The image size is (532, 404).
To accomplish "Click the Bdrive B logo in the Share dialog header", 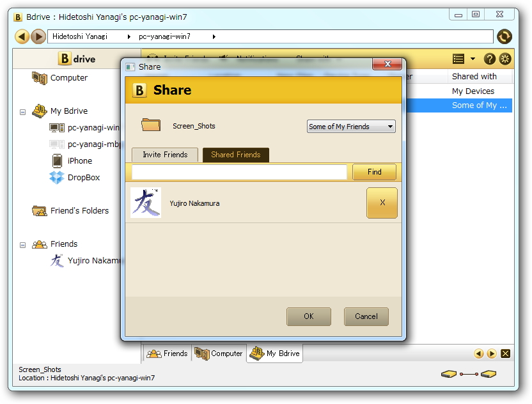I will (x=139, y=90).
